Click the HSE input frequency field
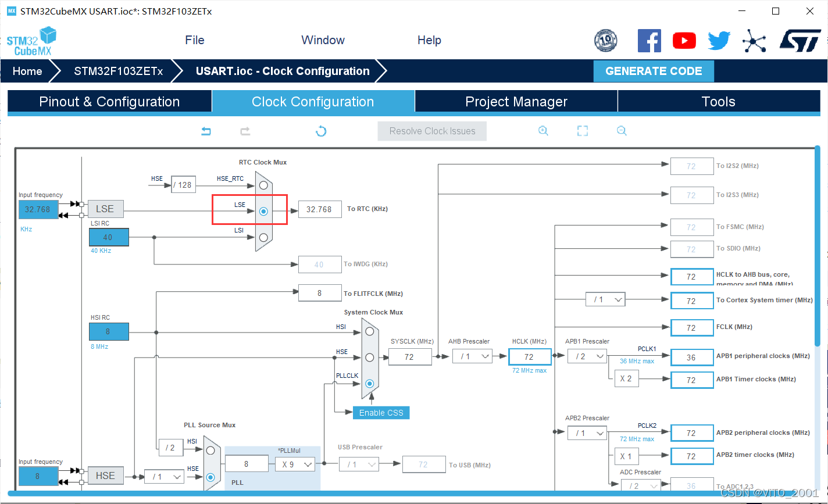The height and width of the screenshot is (504, 828). pos(38,476)
